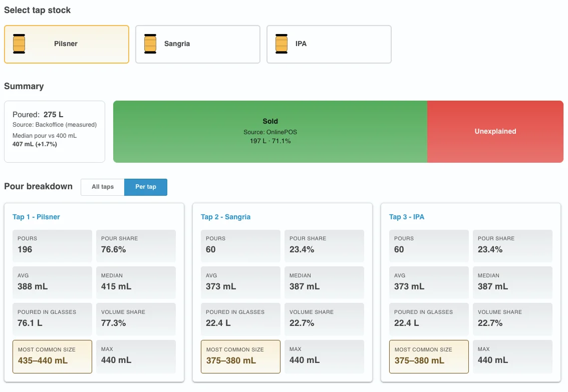Click Tap 3 IPA Poured in Glasses 22.4 L
The width and height of the screenshot is (568, 392).
tap(429, 319)
